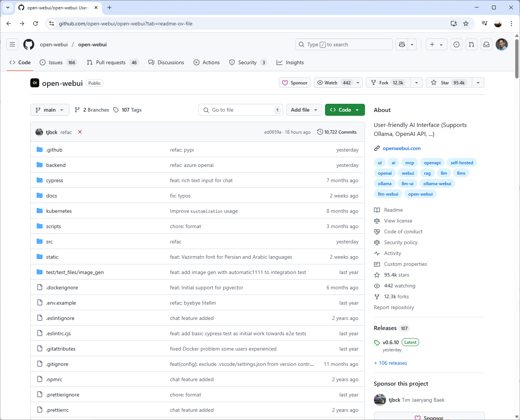Switch to the Discussions tab
520x420 pixels.
(166, 62)
